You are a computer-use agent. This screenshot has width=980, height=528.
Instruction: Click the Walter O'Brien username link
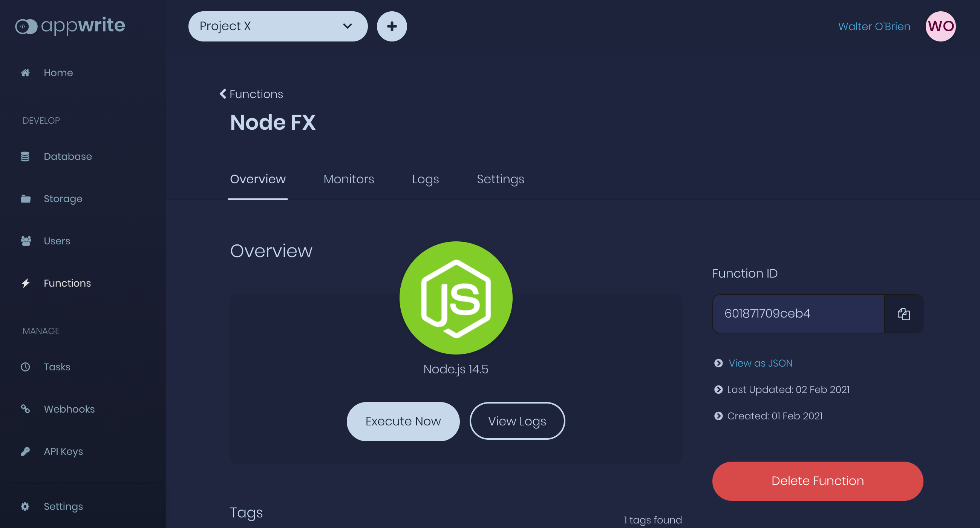coord(874,26)
